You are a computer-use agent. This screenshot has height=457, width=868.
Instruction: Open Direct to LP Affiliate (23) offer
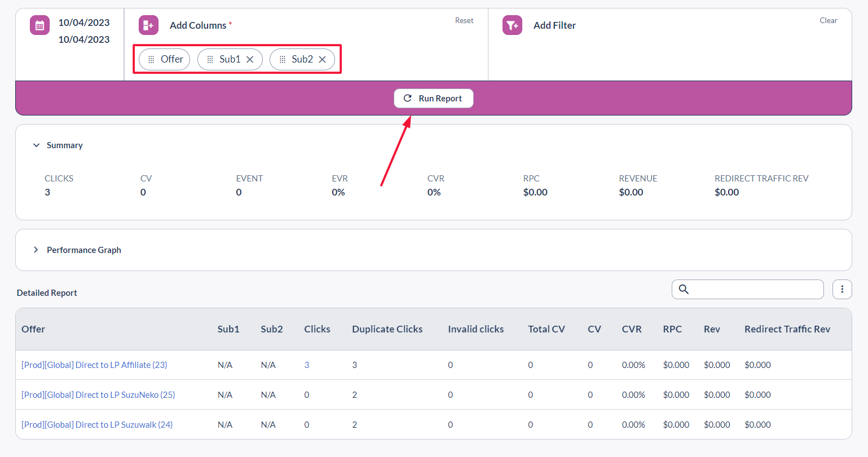coord(94,365)
